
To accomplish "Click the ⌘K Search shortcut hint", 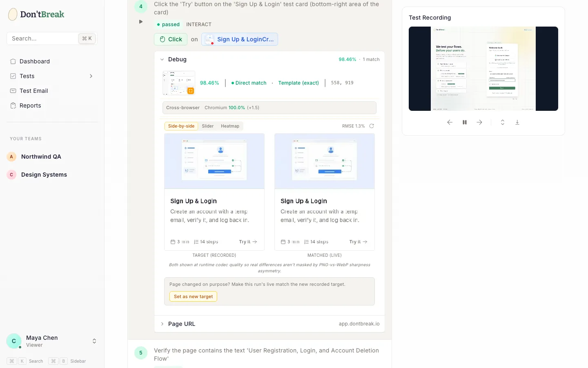I will (x=25, y=361).
